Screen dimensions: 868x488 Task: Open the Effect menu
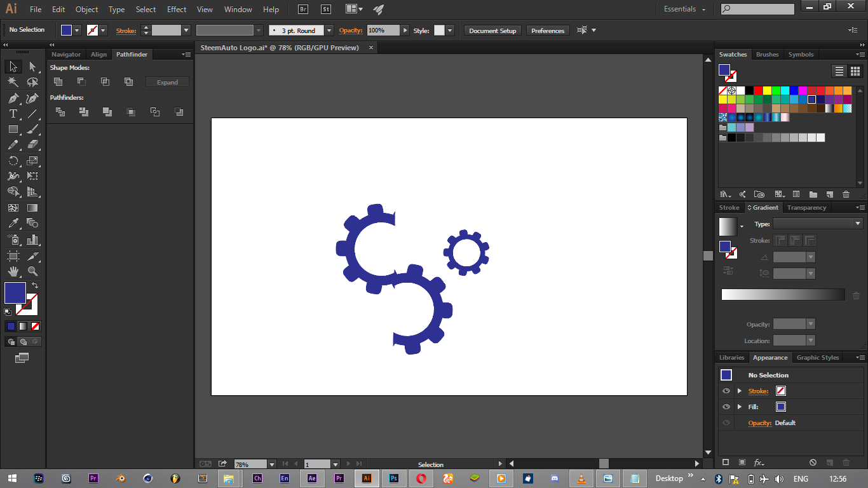pos(177,10)
